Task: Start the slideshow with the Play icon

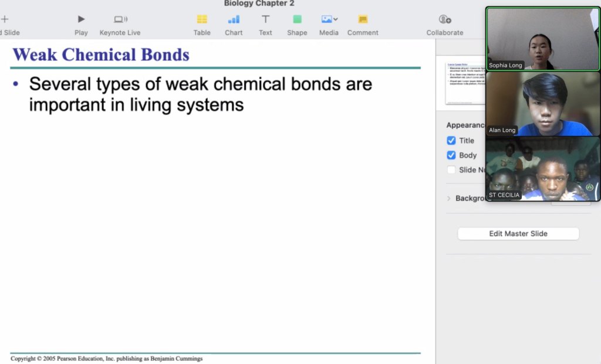Action: point(81,19)
